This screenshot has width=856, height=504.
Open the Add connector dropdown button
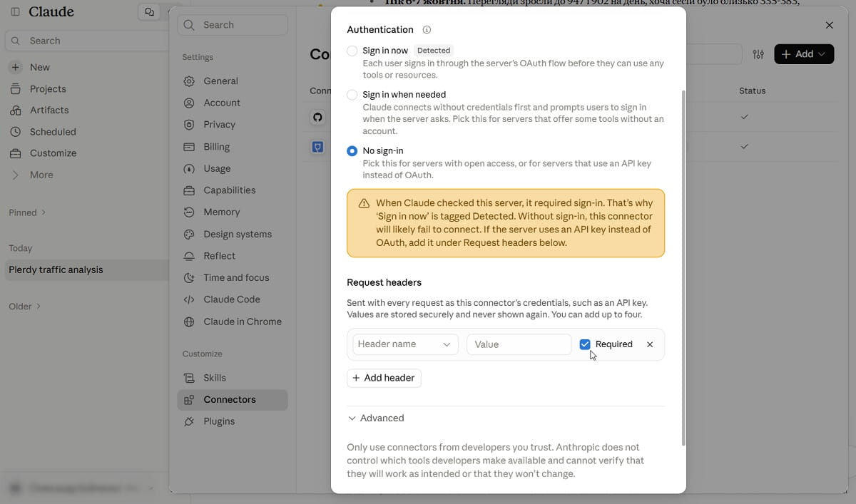click(804, 54)
